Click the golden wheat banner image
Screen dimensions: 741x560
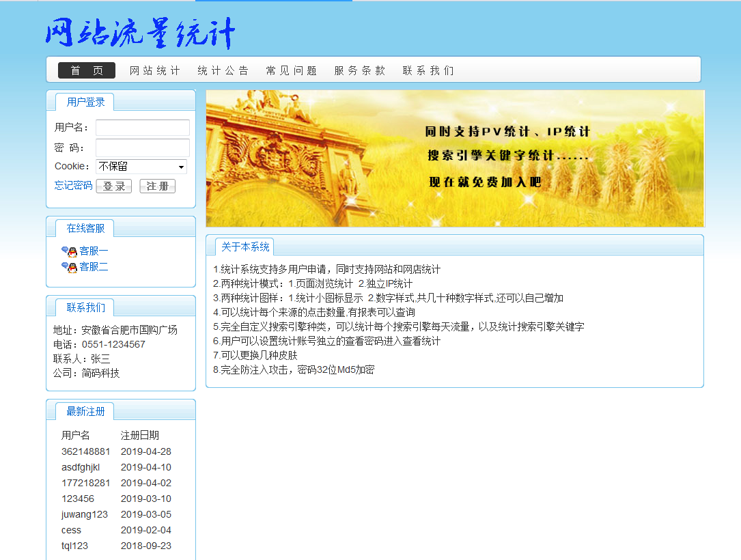455,158
